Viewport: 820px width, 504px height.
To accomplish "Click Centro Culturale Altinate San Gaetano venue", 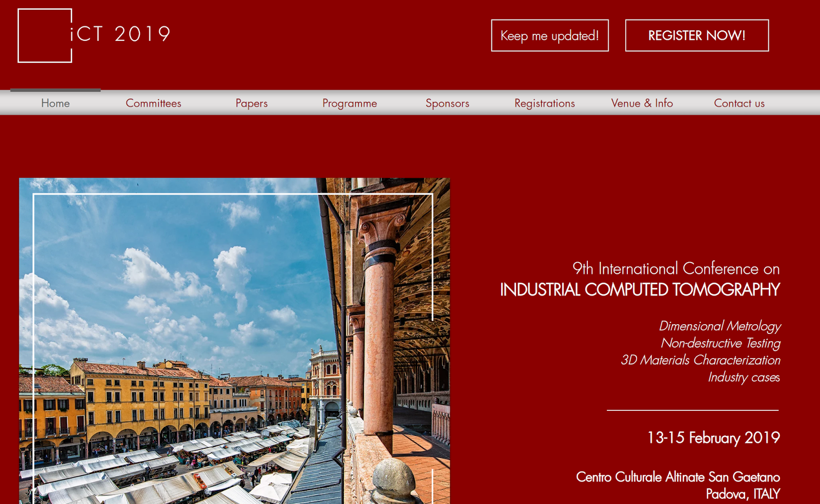I will (x=678, y=477).
